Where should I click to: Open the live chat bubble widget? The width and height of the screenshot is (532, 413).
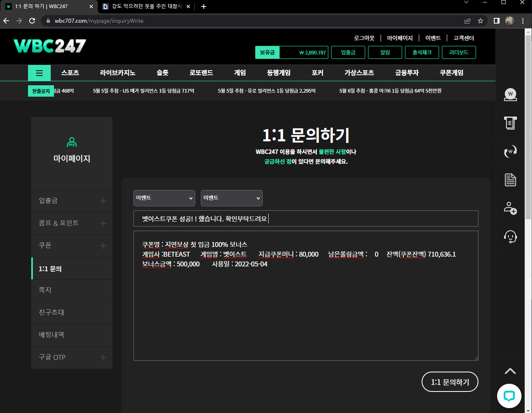509,396
